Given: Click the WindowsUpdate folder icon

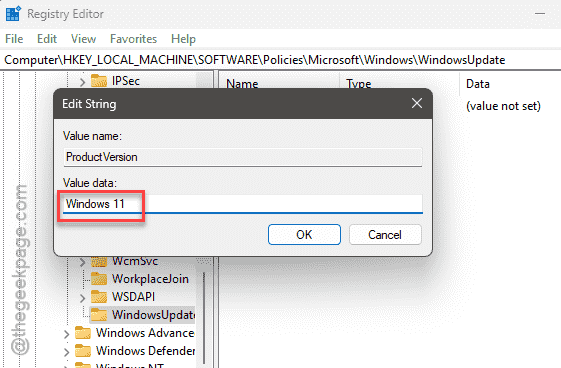Looking at the screenshot, I should pyautogui.click(x=99, y=315).
